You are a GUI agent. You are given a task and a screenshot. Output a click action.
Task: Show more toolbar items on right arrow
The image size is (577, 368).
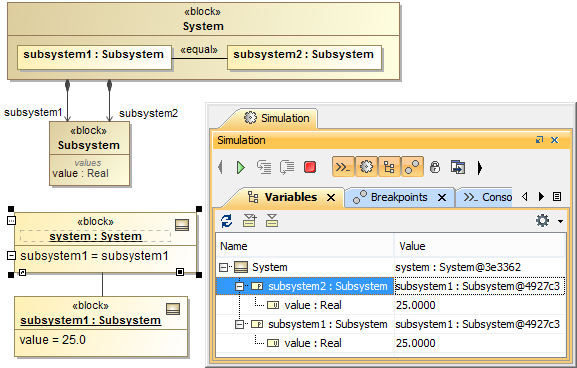(479, 168)
